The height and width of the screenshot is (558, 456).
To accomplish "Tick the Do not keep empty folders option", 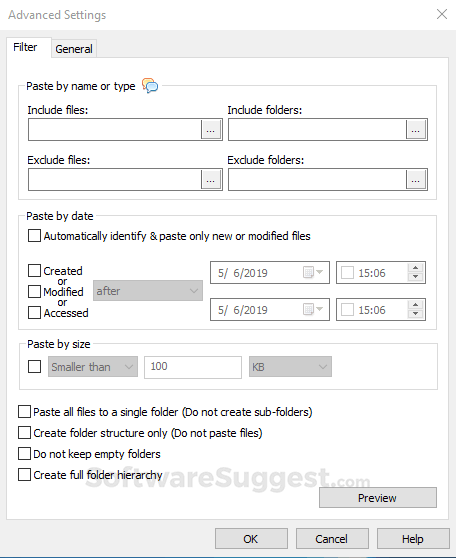I will point(24,454).
